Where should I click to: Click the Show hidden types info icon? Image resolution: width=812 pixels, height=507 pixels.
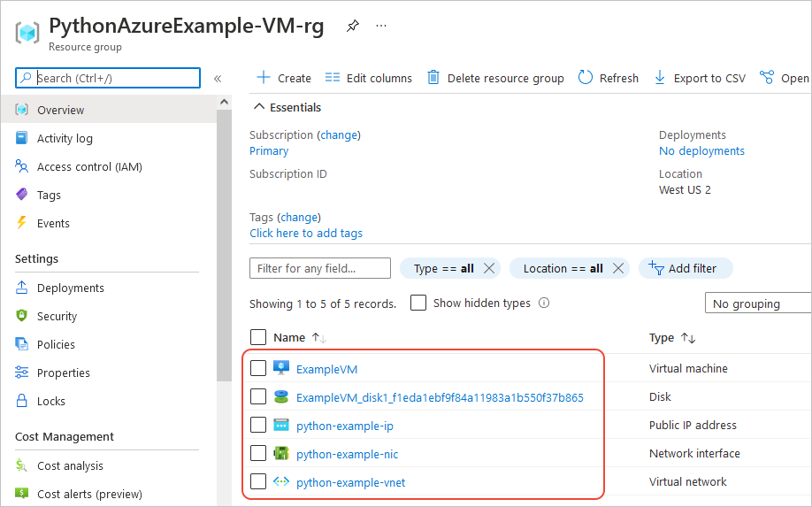coord(544,303)
